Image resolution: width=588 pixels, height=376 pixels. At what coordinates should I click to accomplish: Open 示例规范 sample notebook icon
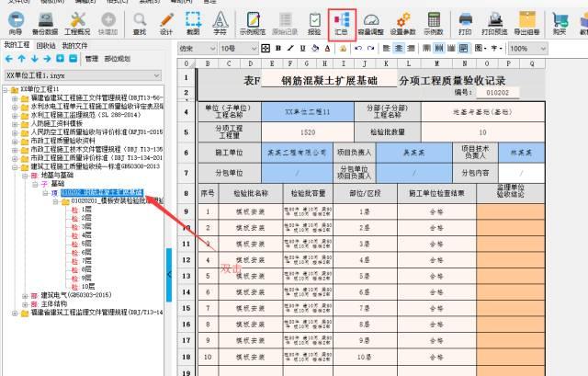tap(253, 23)
